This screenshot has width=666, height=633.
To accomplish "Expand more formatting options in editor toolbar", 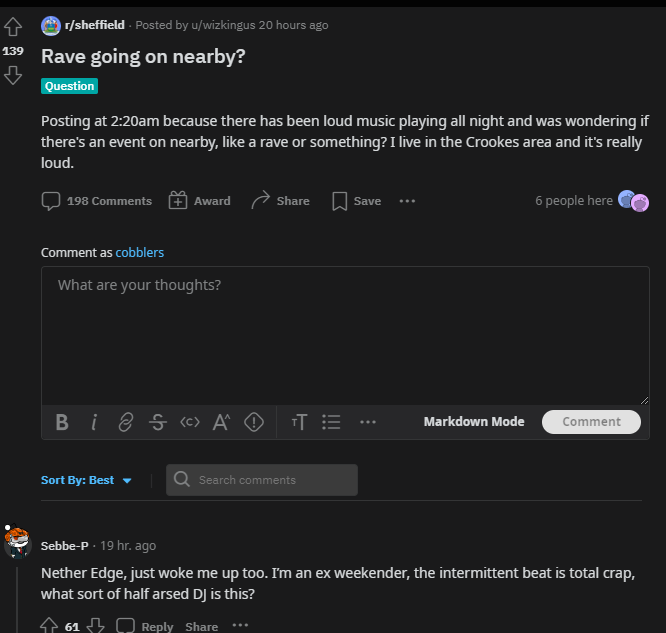I will (368, 422).
